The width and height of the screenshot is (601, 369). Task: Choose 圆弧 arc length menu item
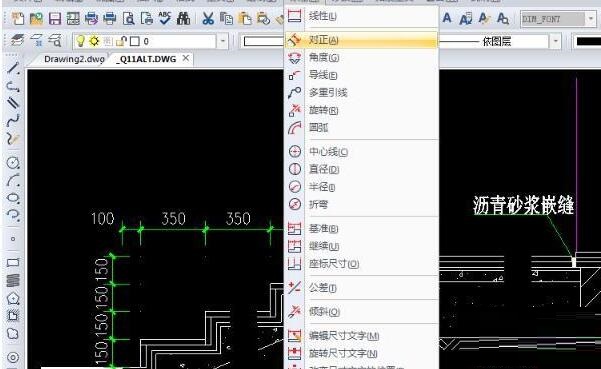coord(361,128)
